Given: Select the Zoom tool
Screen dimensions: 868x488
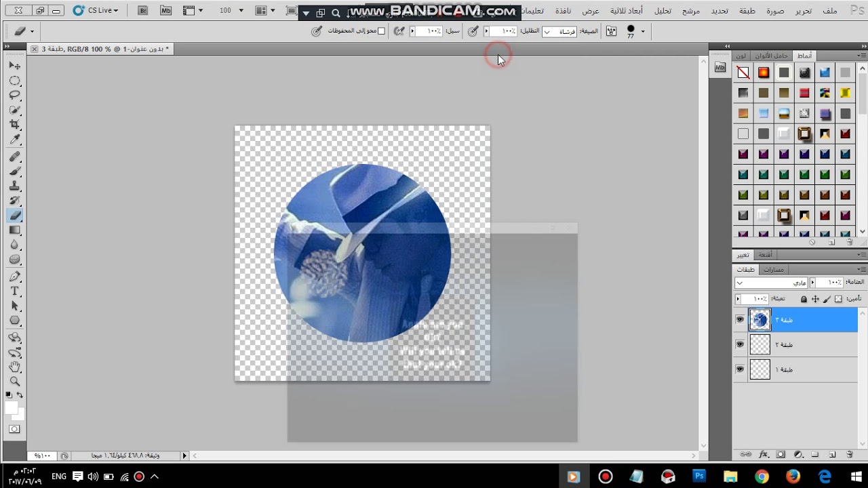Looking at the screenshot, I should click(15, 382).
